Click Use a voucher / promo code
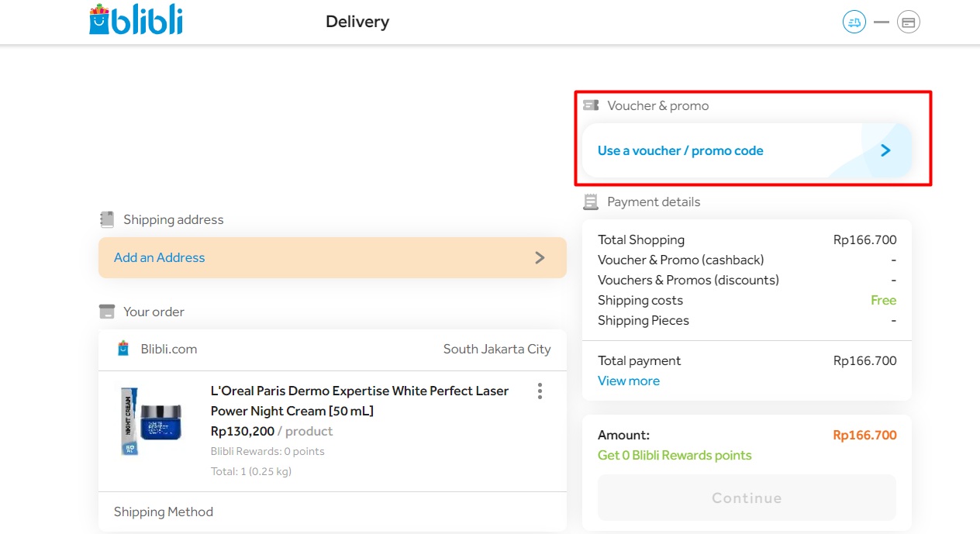 (x=680, y=150)
